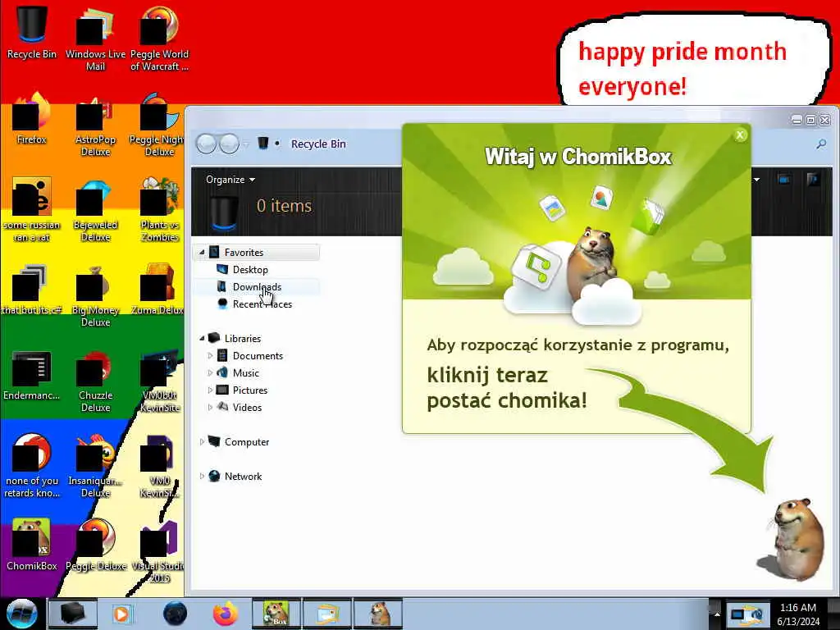Close the ChomikBox welcome popup

740,135
